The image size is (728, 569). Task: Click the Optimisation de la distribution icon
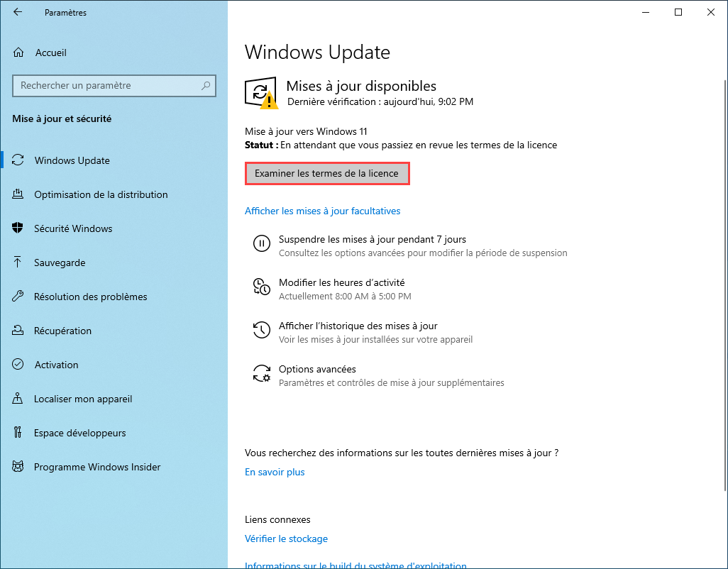pos(18,194)
